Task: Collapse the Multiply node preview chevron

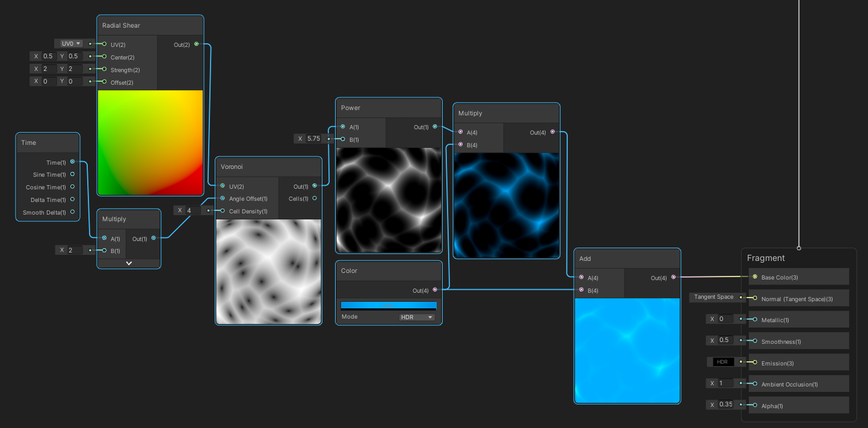Action: (129, 263)
